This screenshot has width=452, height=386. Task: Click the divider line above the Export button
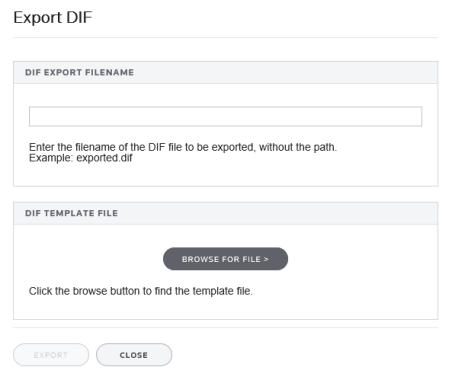pos(225,327)
